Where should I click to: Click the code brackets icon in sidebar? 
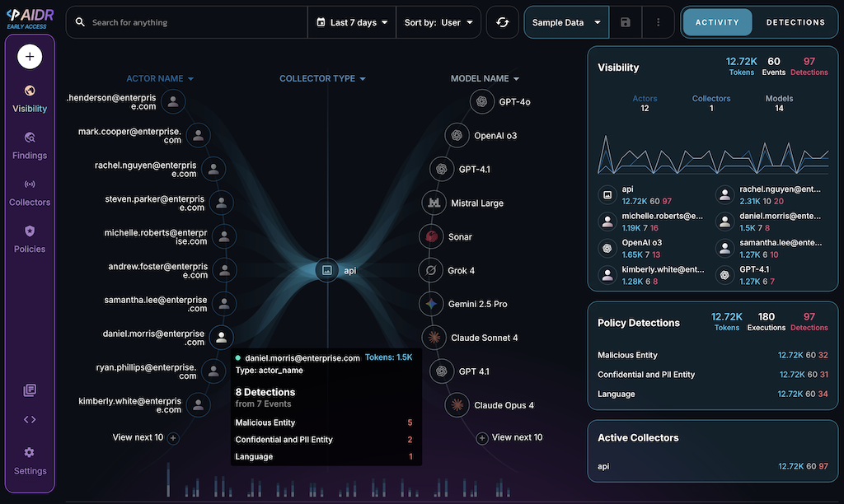(30, 419)
